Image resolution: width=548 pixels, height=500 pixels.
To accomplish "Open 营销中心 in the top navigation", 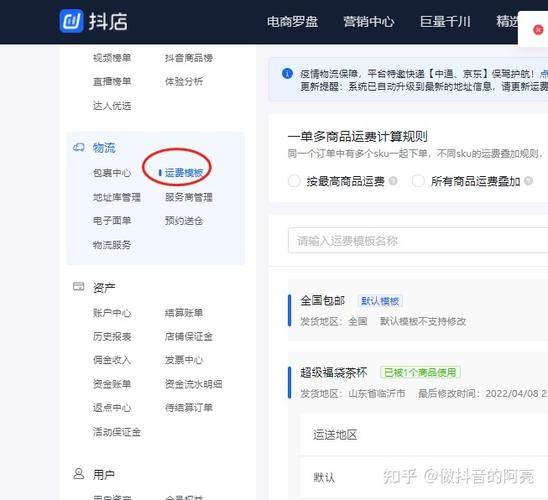I will (x=369, y=22).
